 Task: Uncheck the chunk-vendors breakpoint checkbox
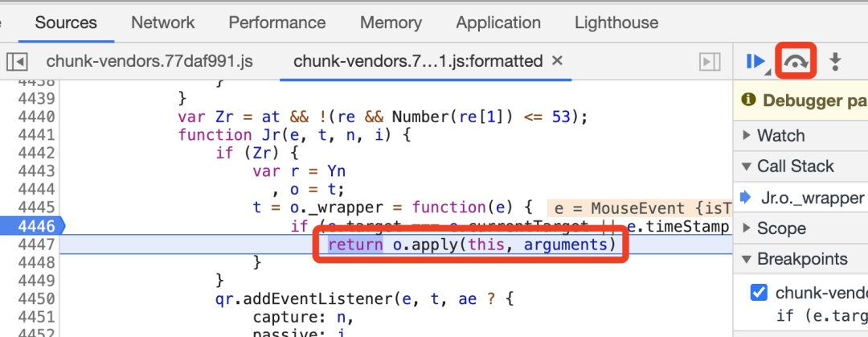[759, 292]
